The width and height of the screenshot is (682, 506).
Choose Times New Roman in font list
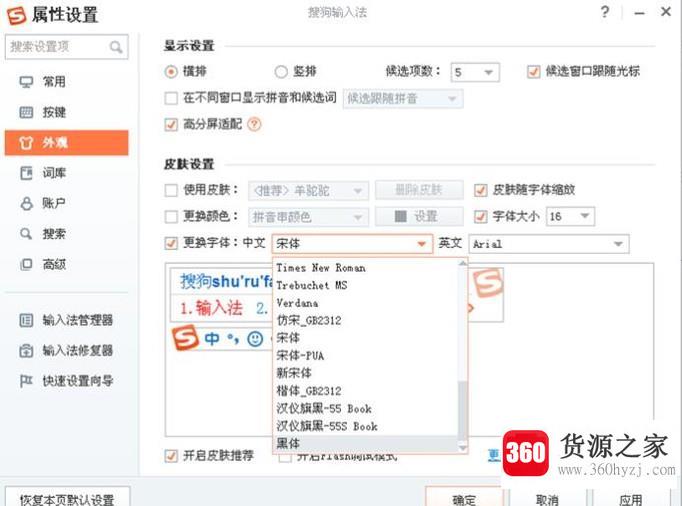[x=365, y=268]
